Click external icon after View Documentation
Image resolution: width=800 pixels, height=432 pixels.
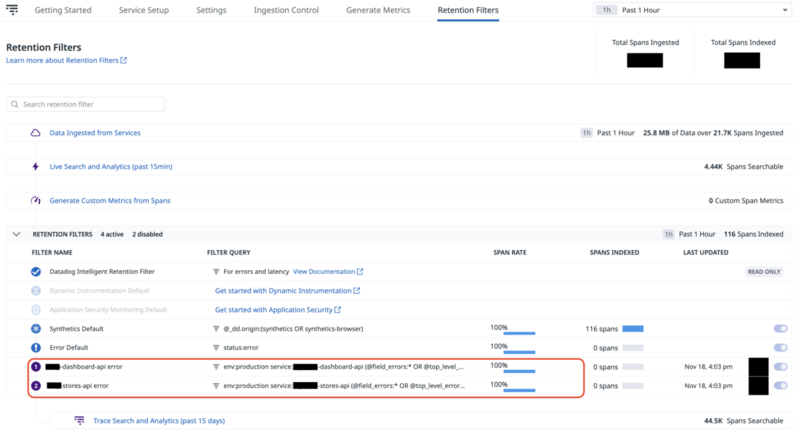click(360, 271)
